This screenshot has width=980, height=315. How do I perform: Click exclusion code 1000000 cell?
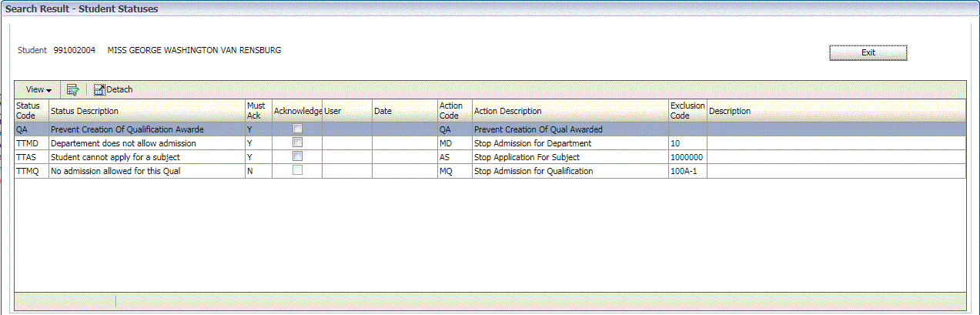tap(687, 157)
